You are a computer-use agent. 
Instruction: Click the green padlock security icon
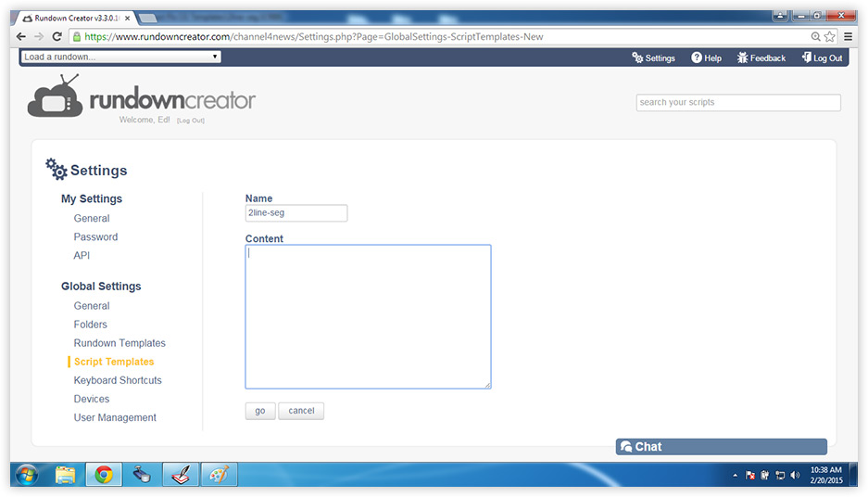click(x=77, y=36)
